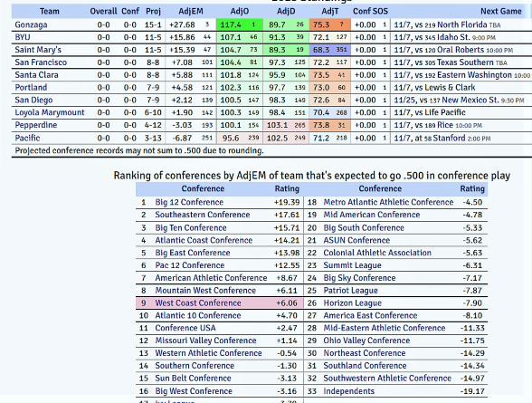The image size is (532, 403).
Task: Open American Athletic Conference link
Action: [211, 278]
